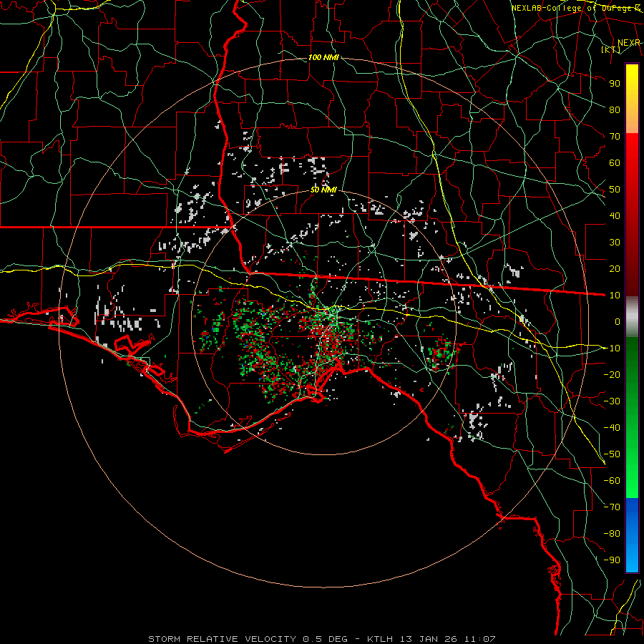Click the 20 value on velocity scale
The image size is (644, 644).
click(x=615, y=268)
